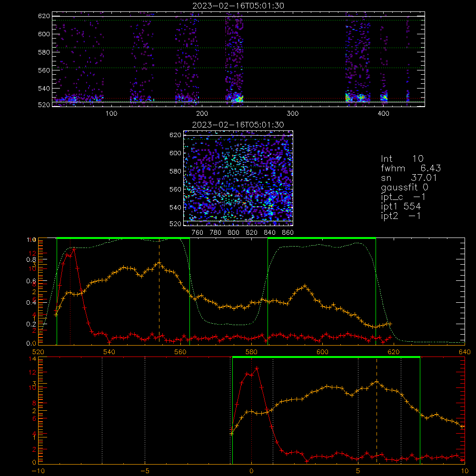Click x-axis label 760 under the square image

coord(198,233)
